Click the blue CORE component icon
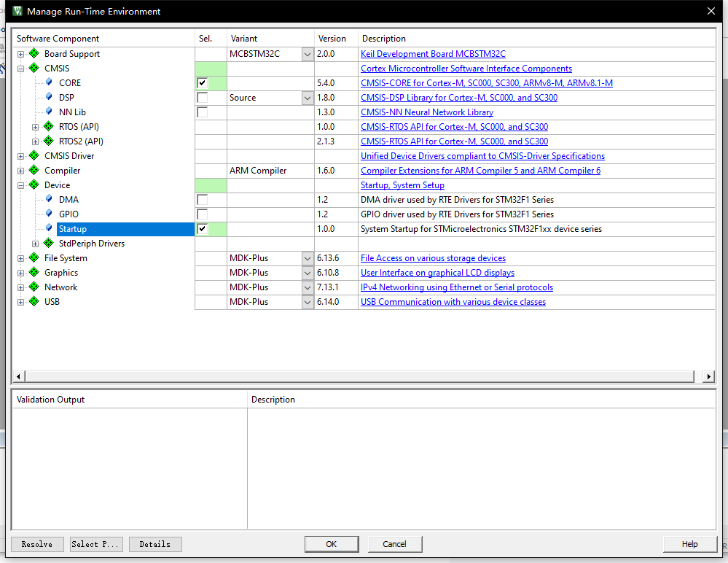Image resolution: width=728 pixels, height=563 pixels. point(49,82)
